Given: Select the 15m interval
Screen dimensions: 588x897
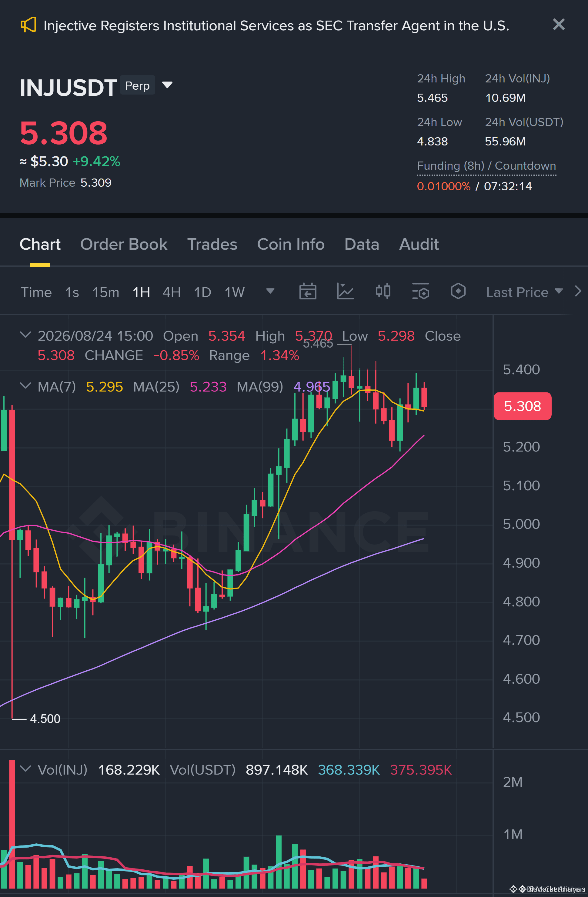Looking at the screenshot, I should pos(105,292).
